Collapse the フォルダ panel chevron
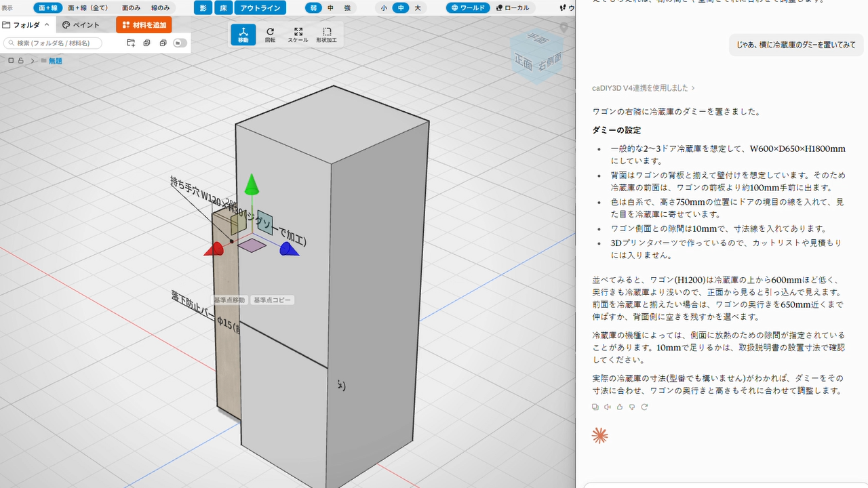This screenshot has width=868, height=488. [x=47, y=25]
